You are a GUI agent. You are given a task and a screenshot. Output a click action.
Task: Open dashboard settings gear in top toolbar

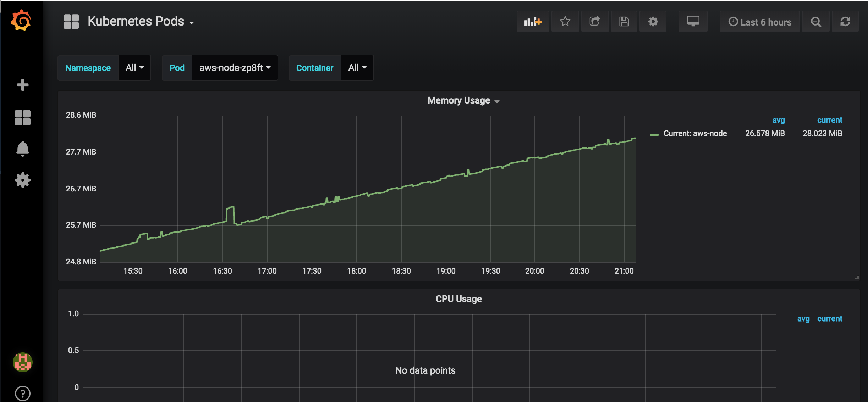[653, 21]
